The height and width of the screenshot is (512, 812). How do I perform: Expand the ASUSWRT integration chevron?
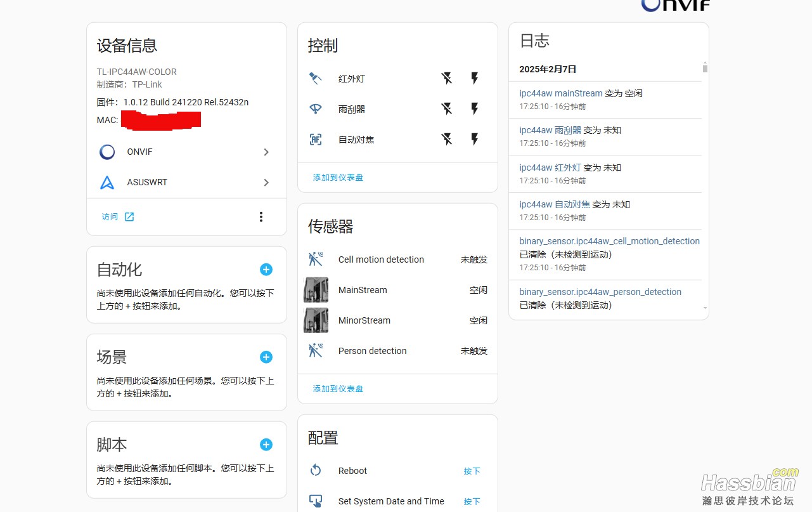[x=266, y=182]
